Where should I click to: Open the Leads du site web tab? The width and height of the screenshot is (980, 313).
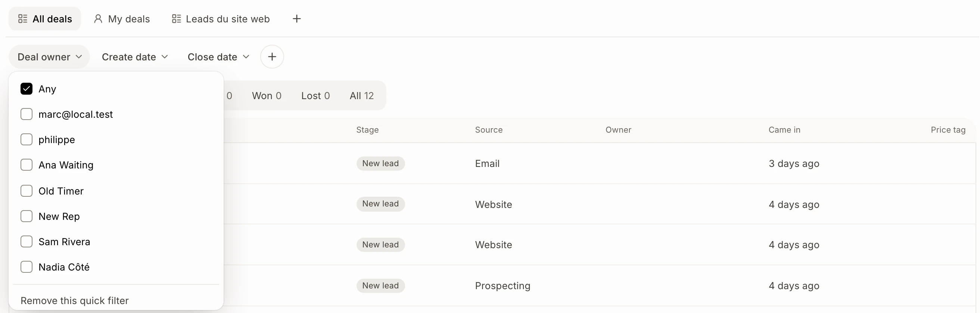pos(221,19)
